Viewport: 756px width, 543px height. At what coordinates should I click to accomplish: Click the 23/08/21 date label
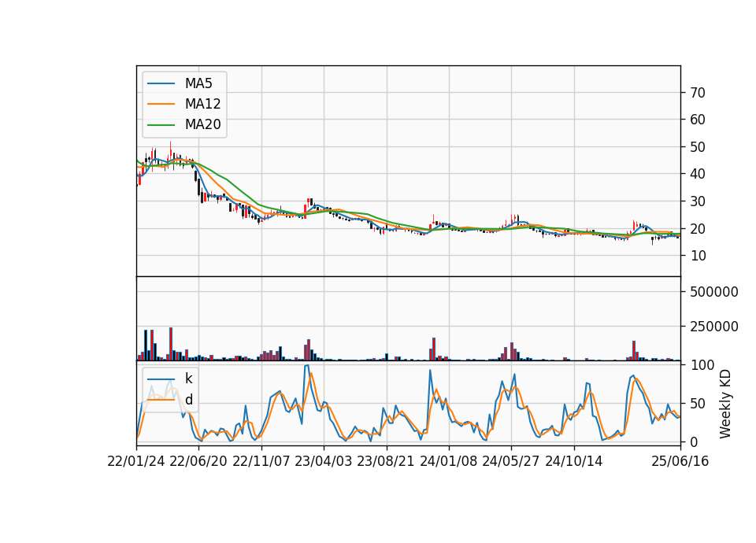click(386, 461)
